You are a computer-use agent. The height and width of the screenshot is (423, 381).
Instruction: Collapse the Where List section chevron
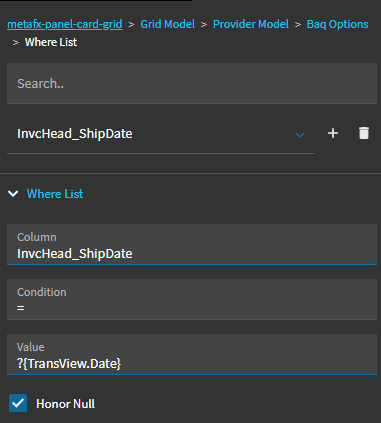13,194
